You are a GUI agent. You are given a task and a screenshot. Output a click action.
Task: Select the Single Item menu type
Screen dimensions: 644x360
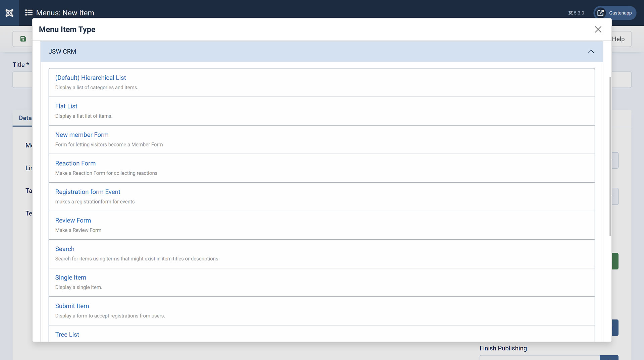[x=71, y=277]
